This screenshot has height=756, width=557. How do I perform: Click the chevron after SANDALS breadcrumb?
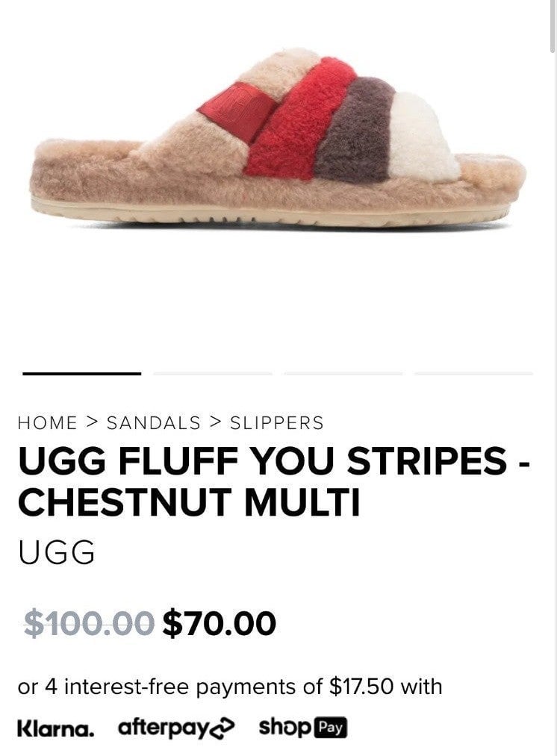pyautogui.click(x=215, y=422)
